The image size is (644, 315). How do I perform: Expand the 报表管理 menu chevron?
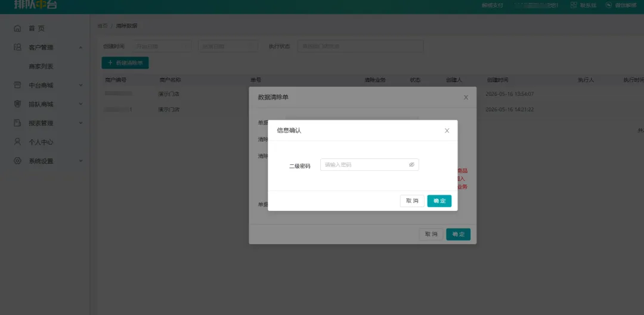pos(80,123)
